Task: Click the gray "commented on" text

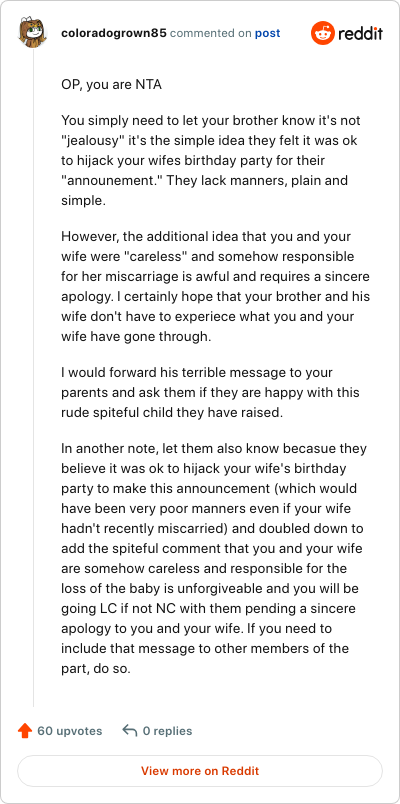Action: click(x=210, y=33)
